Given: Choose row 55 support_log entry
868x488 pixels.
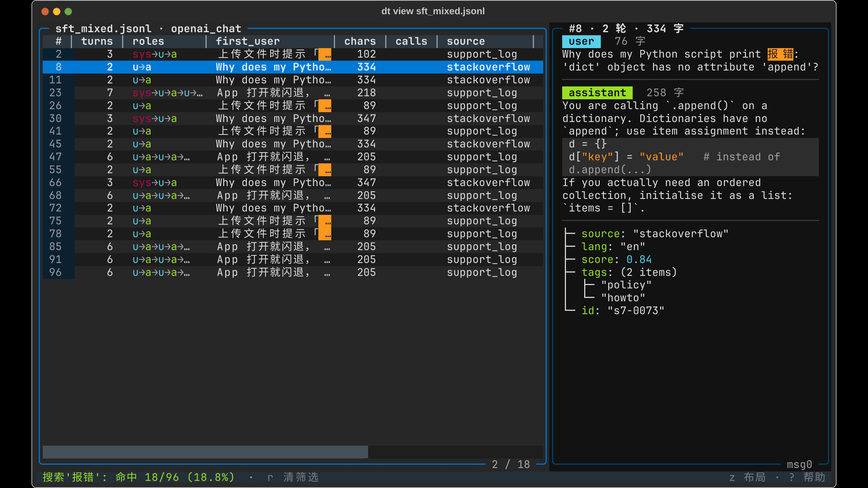Looking at the screenshot, I should coord(293,170).
